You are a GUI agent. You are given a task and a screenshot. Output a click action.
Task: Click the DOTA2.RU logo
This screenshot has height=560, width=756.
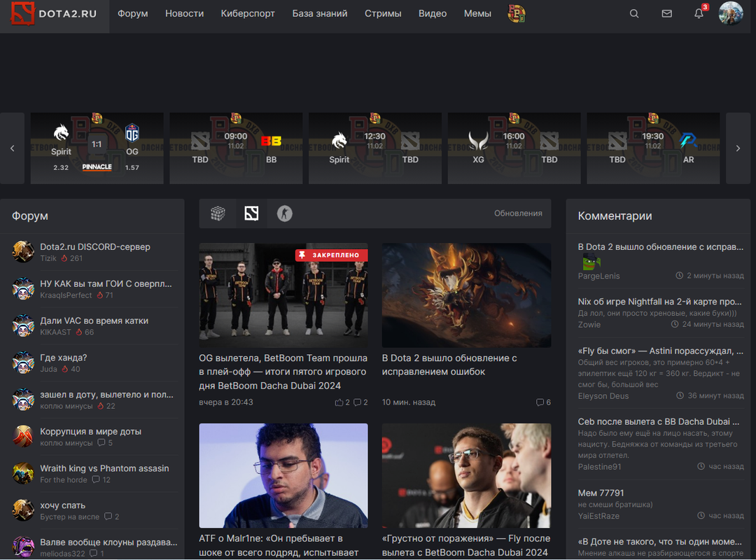pos(54,13)
